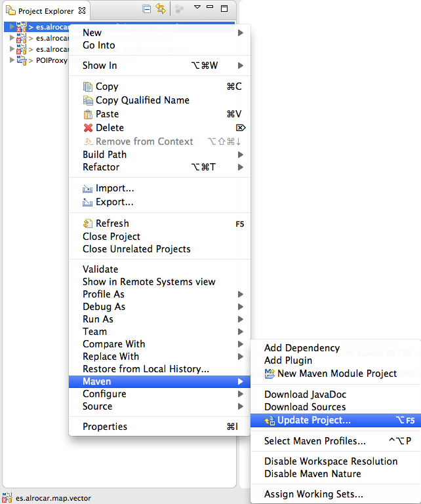Viewport: 421px width, 504px height.
Task: Open the Compare With submenu
Action: (x=159, y=344)
